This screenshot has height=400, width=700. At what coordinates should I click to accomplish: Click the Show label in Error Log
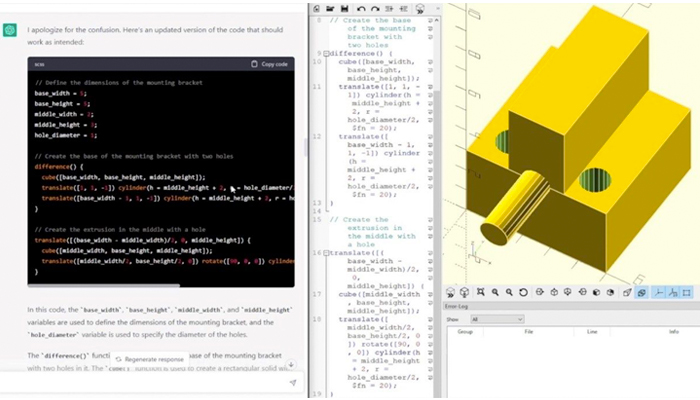pyautogui.click(x=453, y=319)
